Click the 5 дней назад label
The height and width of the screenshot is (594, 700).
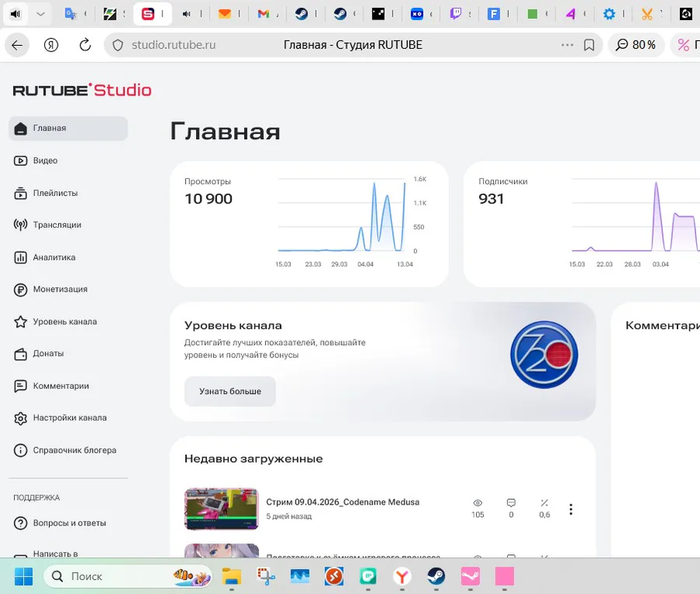pos(289,516)
